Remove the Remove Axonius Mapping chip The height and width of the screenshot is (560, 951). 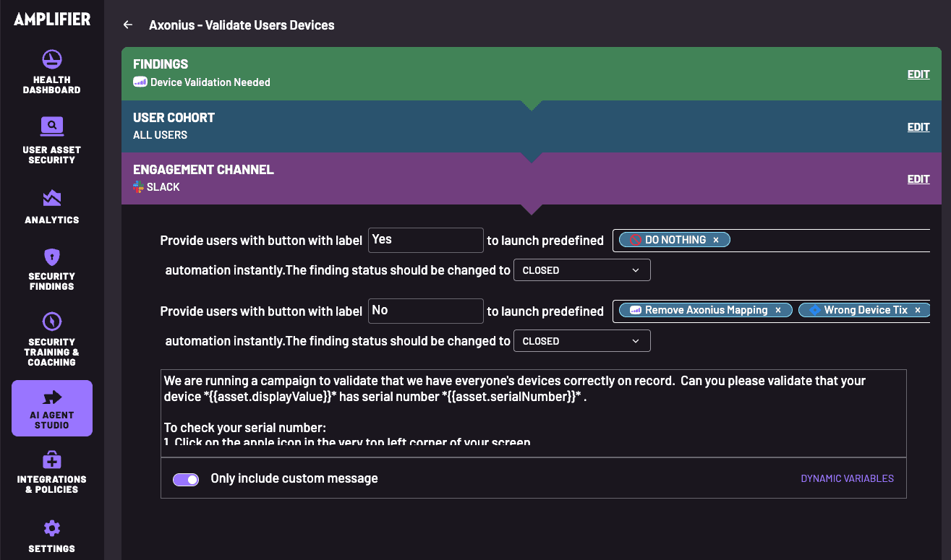pyautogui.click(x=778, y=310)
